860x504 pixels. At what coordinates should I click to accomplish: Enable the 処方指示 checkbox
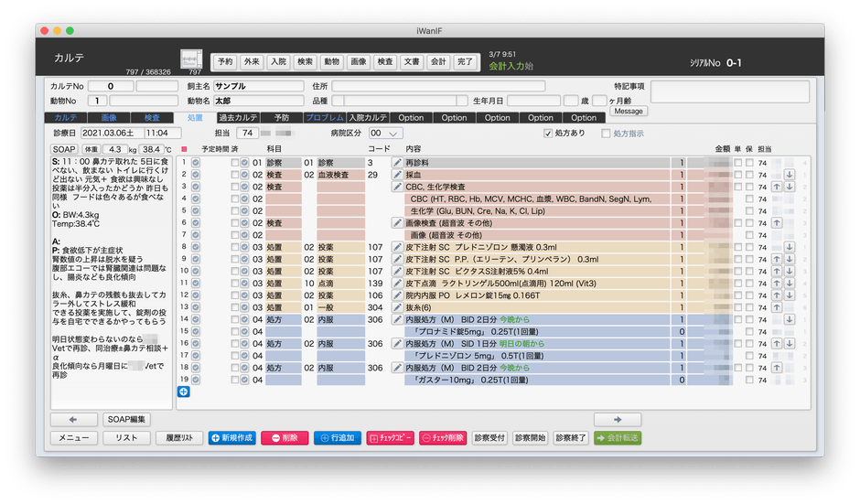(606, 134)
